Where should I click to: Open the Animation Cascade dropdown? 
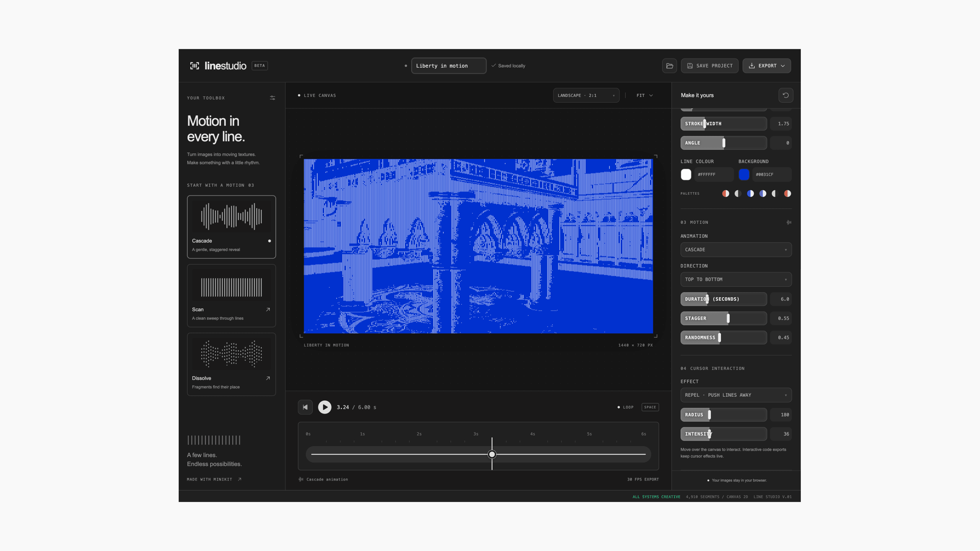[x=736, y=249]
